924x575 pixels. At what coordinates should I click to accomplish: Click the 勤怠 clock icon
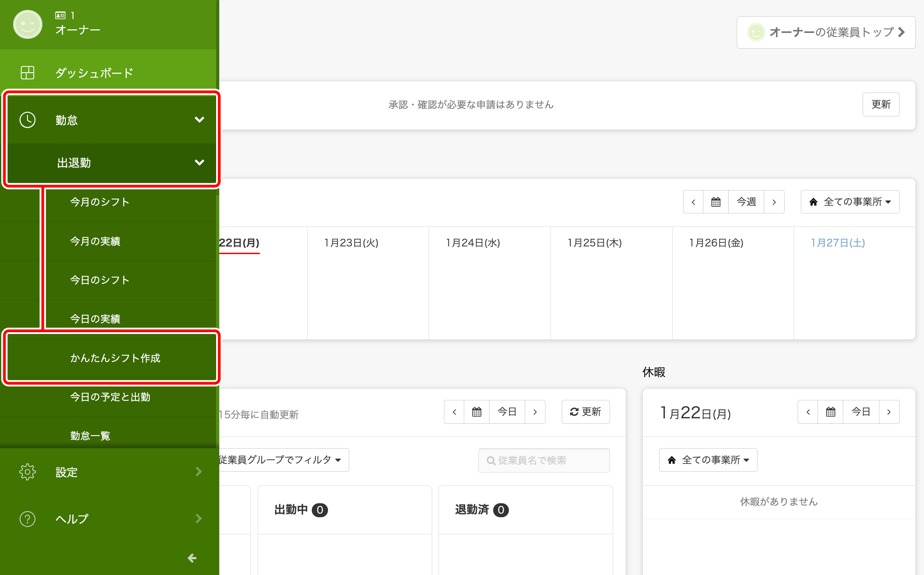tap(28, 120)
